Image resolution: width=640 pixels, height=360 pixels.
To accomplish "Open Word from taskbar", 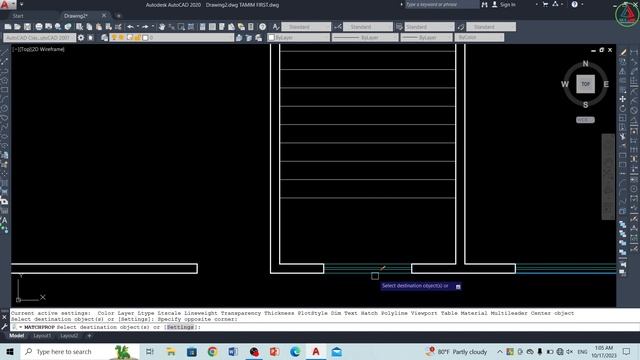I will (x=233, y=351).
